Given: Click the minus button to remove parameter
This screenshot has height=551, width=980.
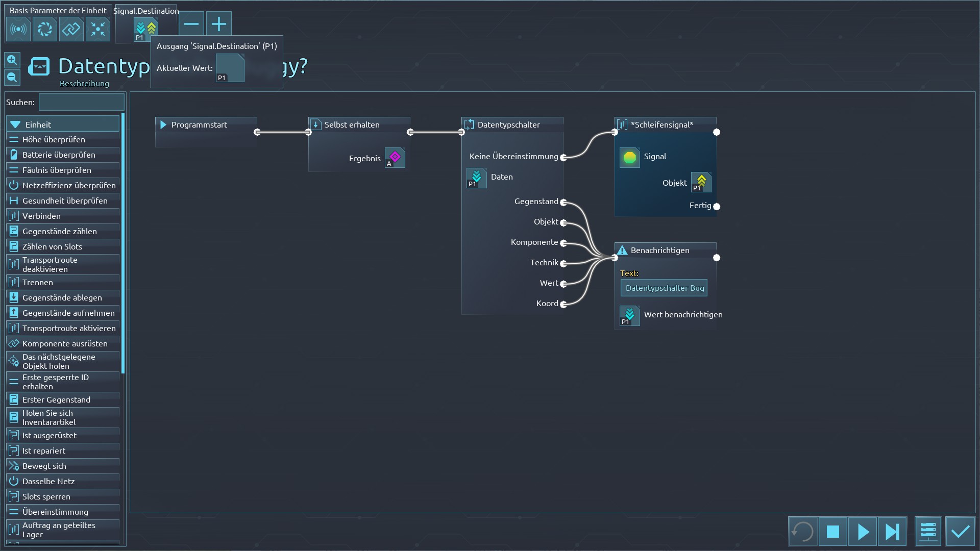Looking at the screenshot, I should (191, 24).
